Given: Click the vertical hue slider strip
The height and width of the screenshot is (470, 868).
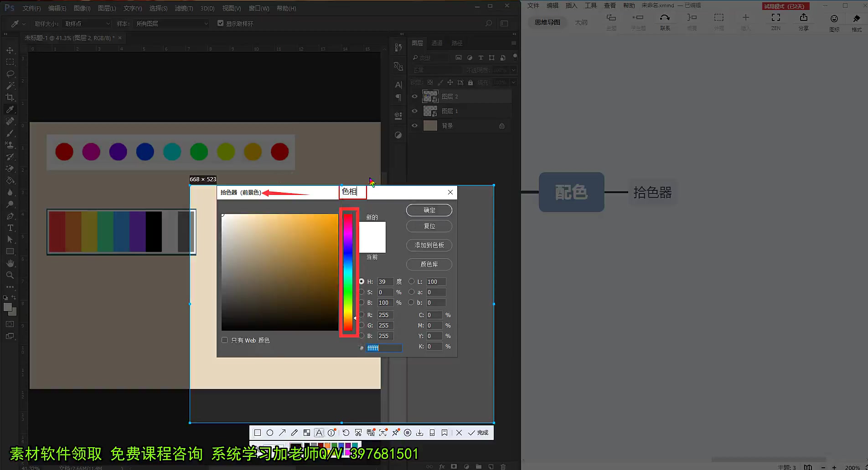Looking at the screenshot, I should (348, 272).
